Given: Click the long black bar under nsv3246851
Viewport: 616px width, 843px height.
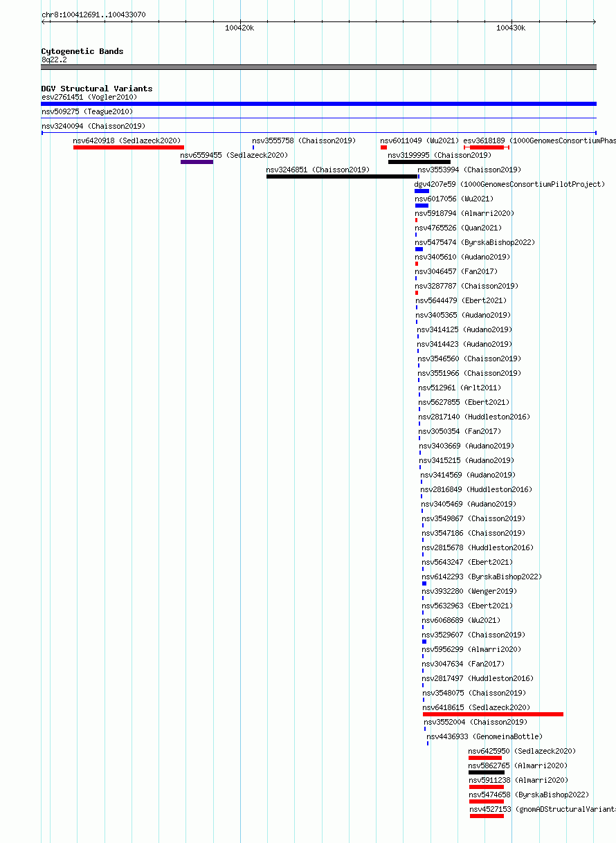Looking at the screenshot, I should click(x=342, y=176).
